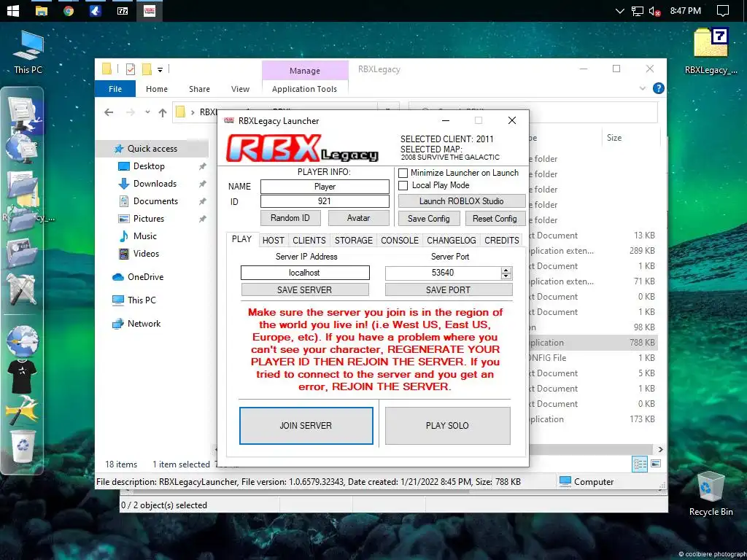Switch to the CONSOLE tab
The height and width of the screenshot is (560, 747).
pos(399,240)
